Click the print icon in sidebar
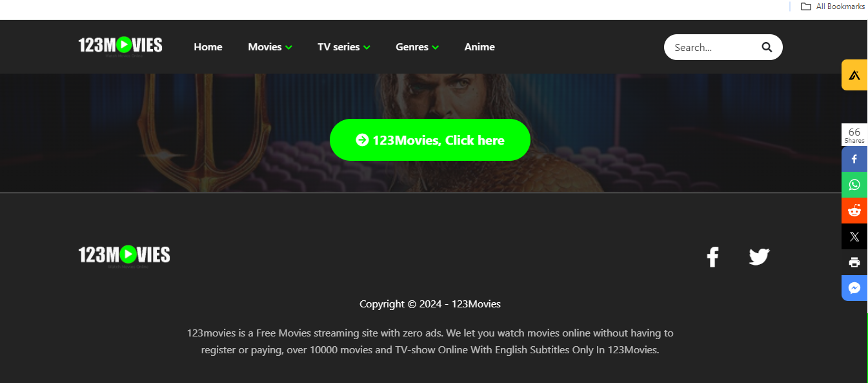868x383 pixels. [x=854, y=262]
